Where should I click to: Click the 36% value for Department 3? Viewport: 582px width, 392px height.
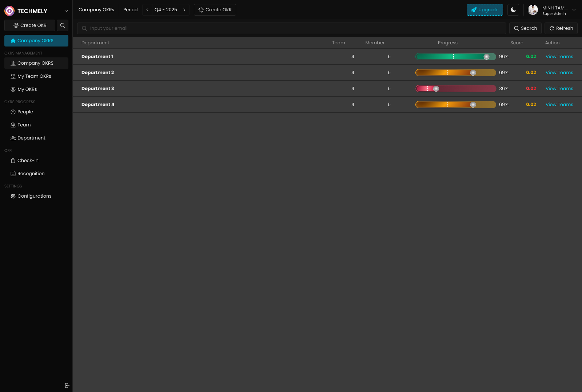tap(504, 89)
